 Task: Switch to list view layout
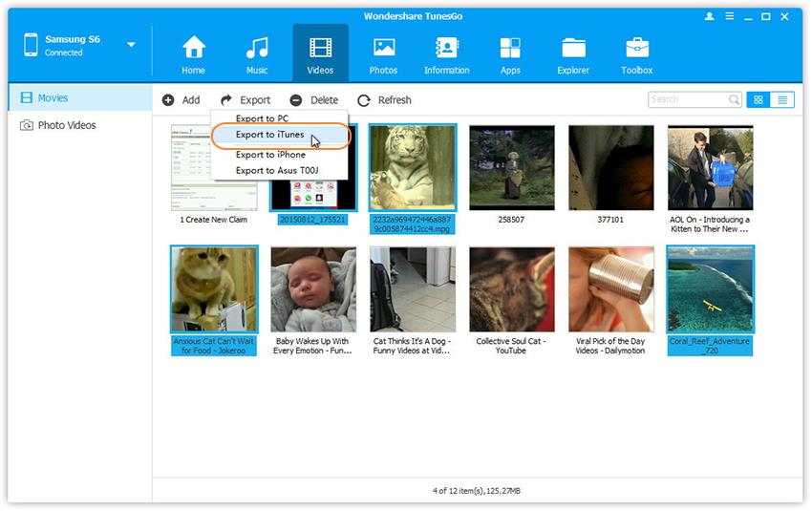click(x=782, y=99)
